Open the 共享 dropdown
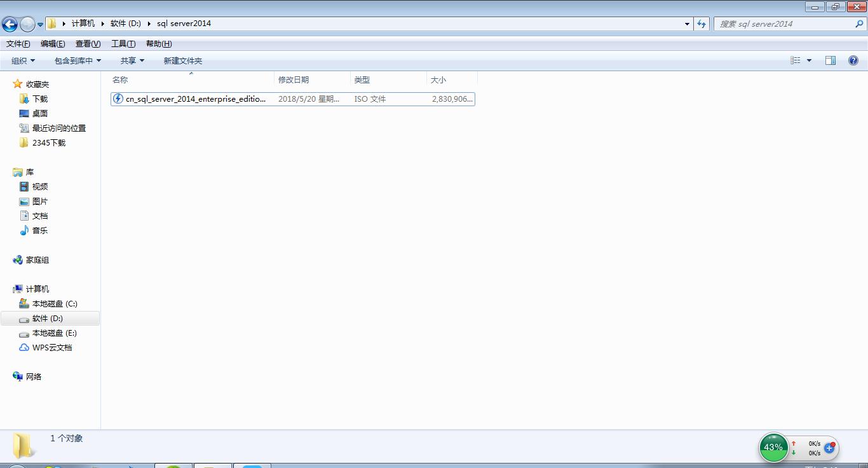868x468 pixels. tap(132, 60)
